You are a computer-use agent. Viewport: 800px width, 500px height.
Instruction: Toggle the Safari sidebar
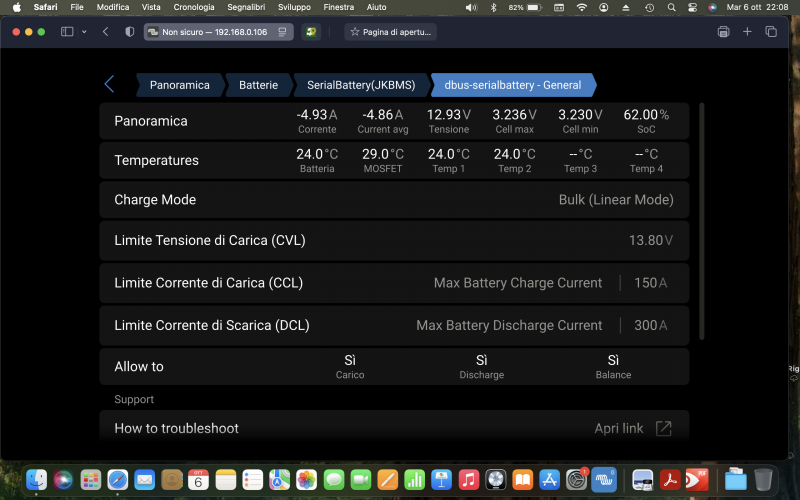(x=67, y=32)
